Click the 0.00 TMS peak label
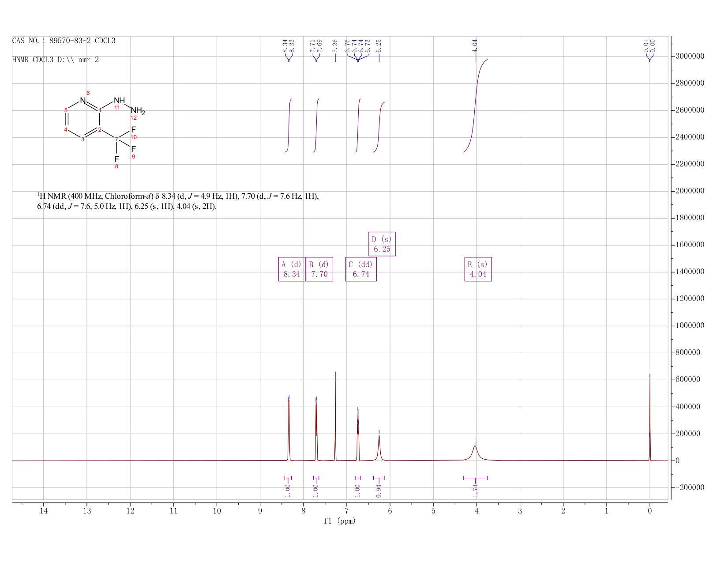728x563 pixels. pos(653,45)
